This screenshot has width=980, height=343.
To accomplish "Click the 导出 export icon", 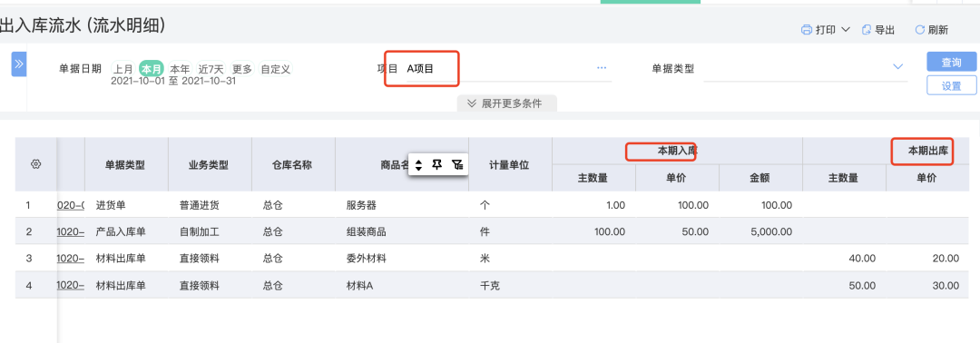I will point(867,29).
